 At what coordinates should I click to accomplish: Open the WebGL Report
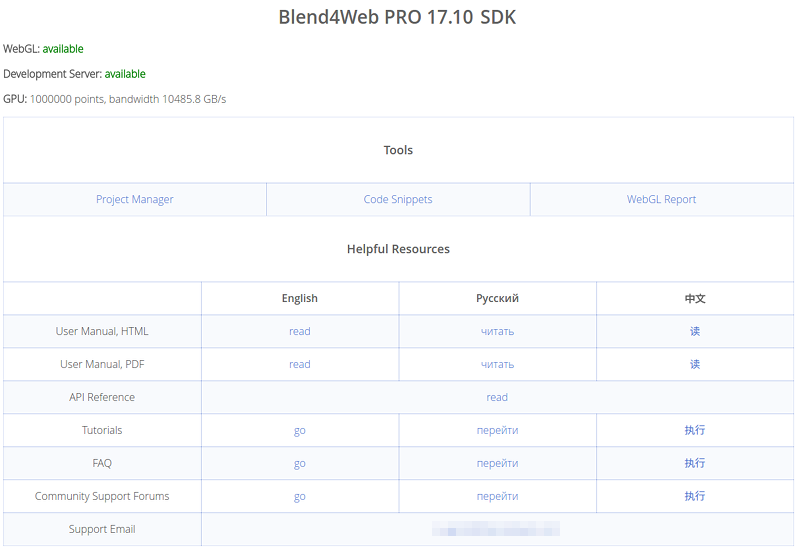[x=661, y=199]
